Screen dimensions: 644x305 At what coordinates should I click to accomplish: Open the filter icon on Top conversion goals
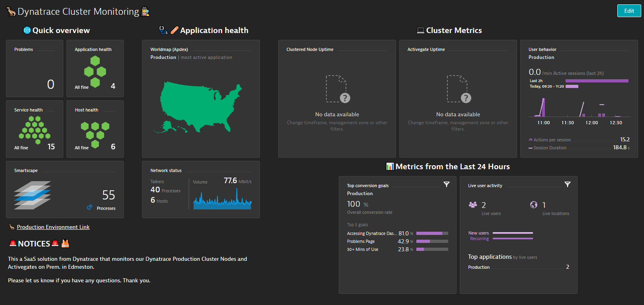pos(447,184)
